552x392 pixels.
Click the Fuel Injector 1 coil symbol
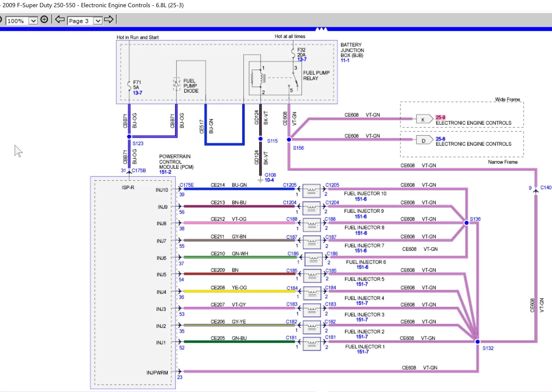(312, 344)
